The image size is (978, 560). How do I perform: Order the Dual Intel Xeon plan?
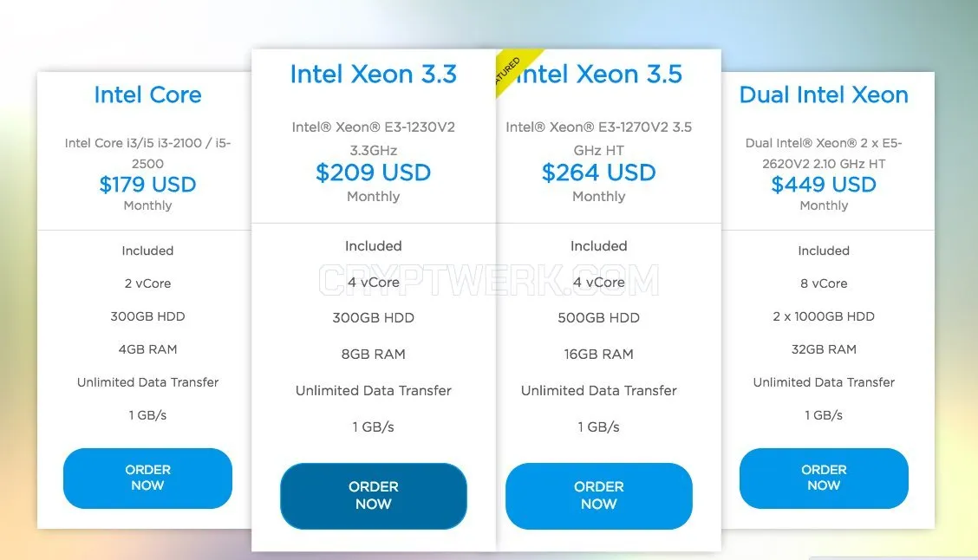tap(824, 478)
